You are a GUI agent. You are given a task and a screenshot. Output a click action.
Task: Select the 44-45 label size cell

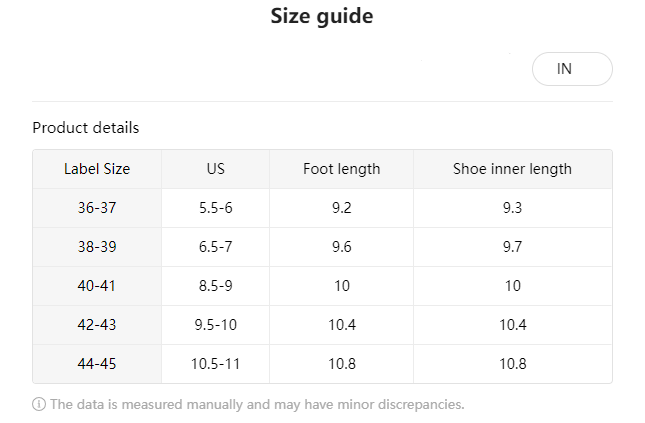coord(97,364)
